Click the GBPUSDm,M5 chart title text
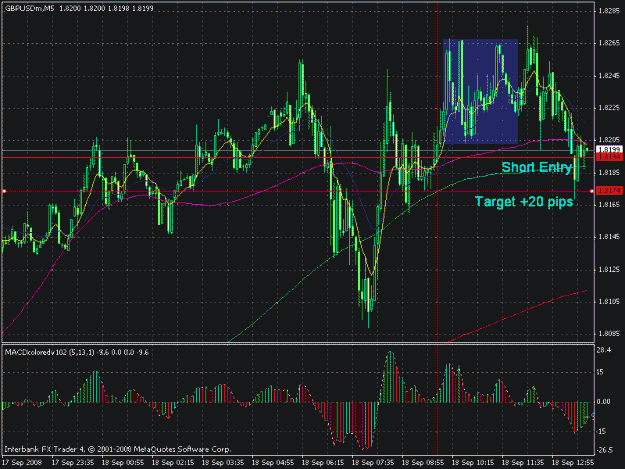This screenshot has height=469, width=625. point(30,8)
